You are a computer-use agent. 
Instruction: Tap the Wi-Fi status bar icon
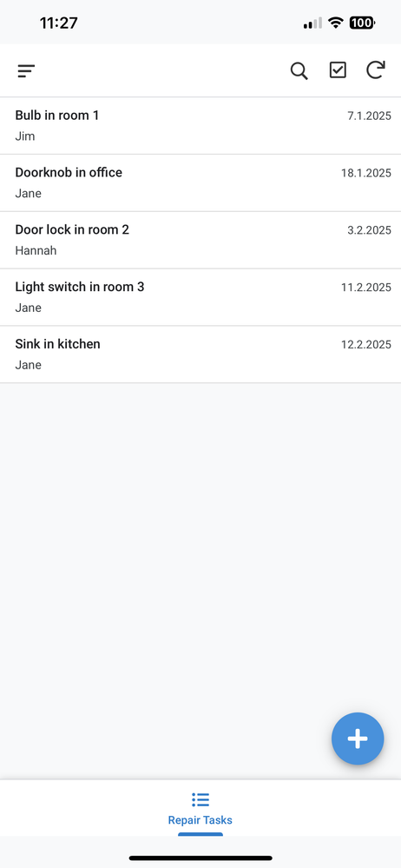335,23
